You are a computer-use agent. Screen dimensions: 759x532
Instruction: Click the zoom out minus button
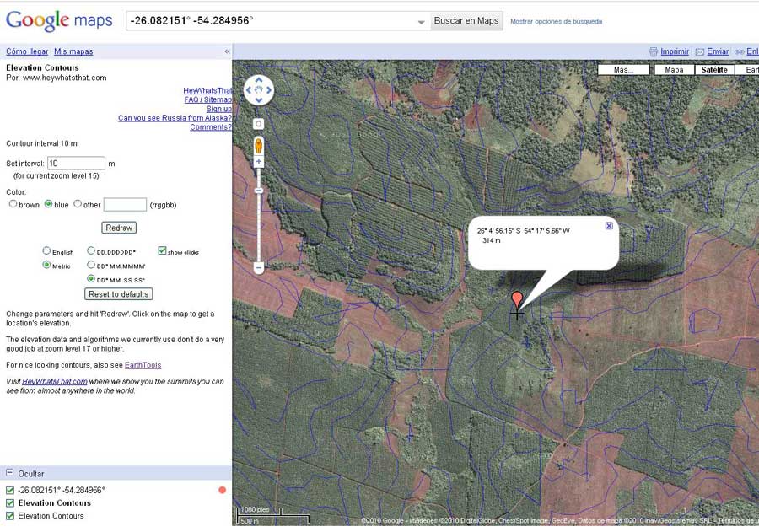tap(259, 268)
